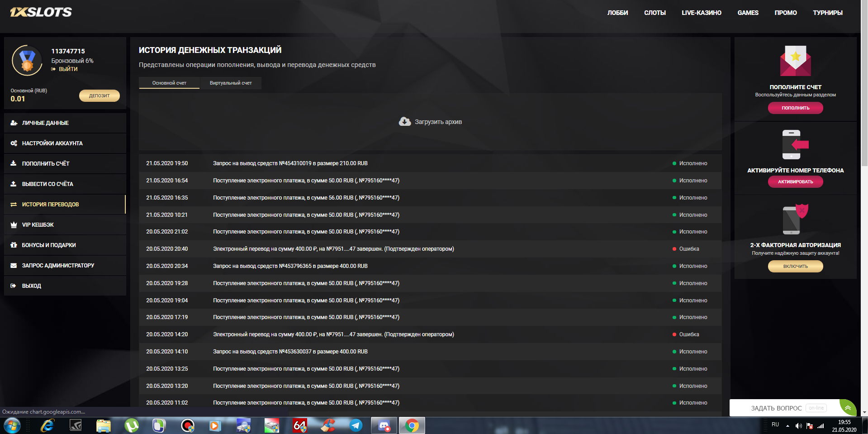Click the ДЕПОЗИТ button

click(99, 95)
